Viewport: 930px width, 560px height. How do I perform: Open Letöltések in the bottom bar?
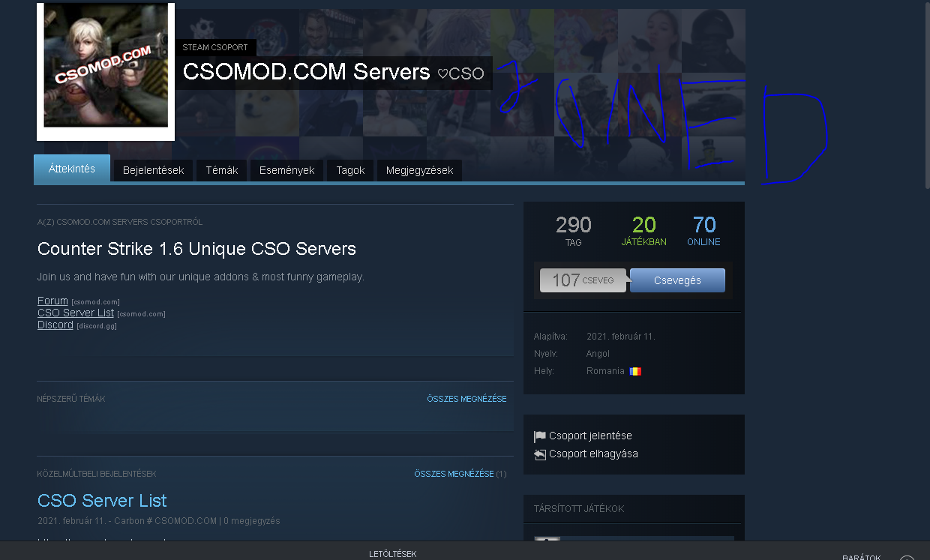392,554
